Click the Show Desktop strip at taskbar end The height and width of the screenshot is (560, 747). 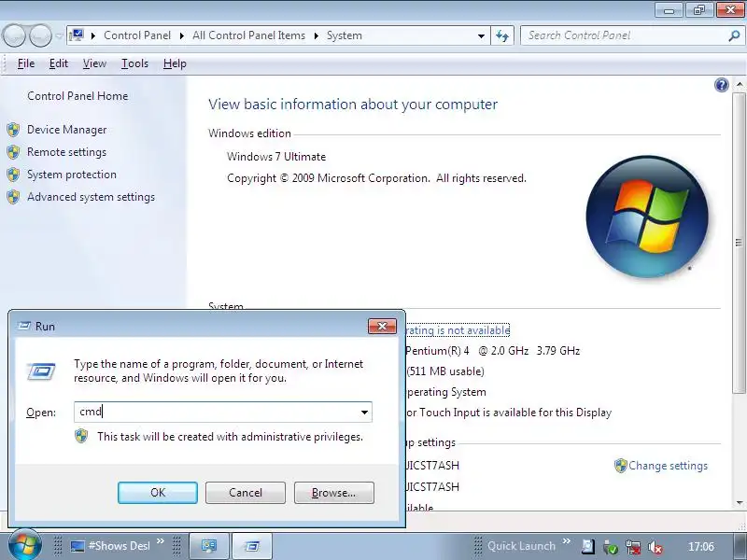pos(740,546)
